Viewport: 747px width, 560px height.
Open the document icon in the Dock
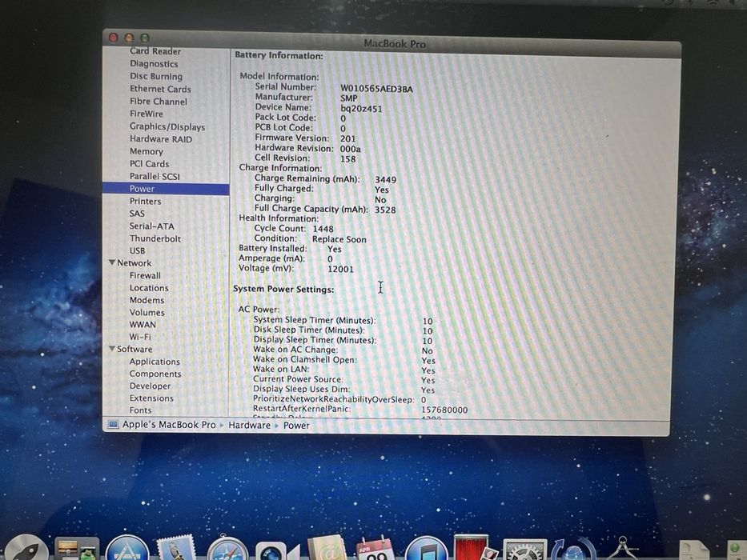pyautogui.click(x=693, y=550)
